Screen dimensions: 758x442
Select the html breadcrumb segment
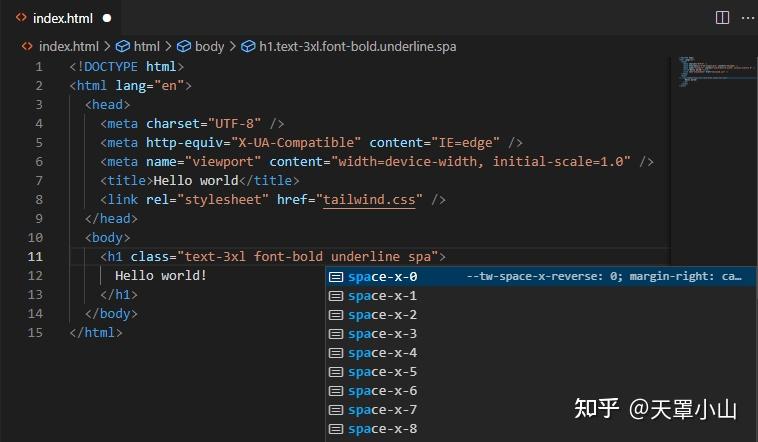point(146,46)
